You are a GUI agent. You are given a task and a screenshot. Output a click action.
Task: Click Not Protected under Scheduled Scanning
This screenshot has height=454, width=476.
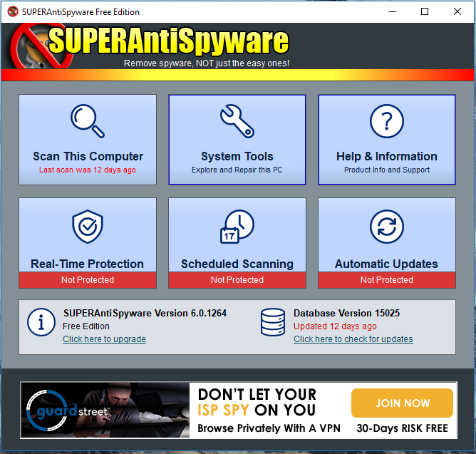click(x=237, y=280)
